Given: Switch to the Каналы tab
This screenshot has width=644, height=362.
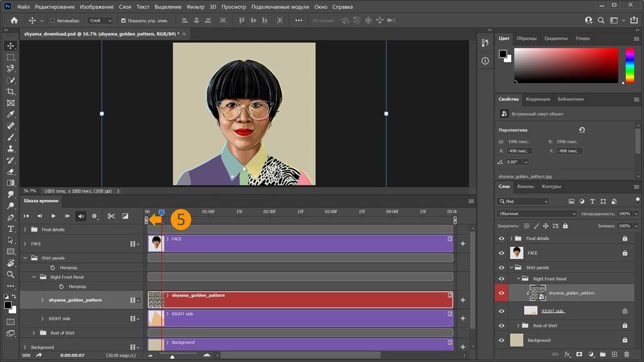Looking at the screenshot, I should (525, 186).
